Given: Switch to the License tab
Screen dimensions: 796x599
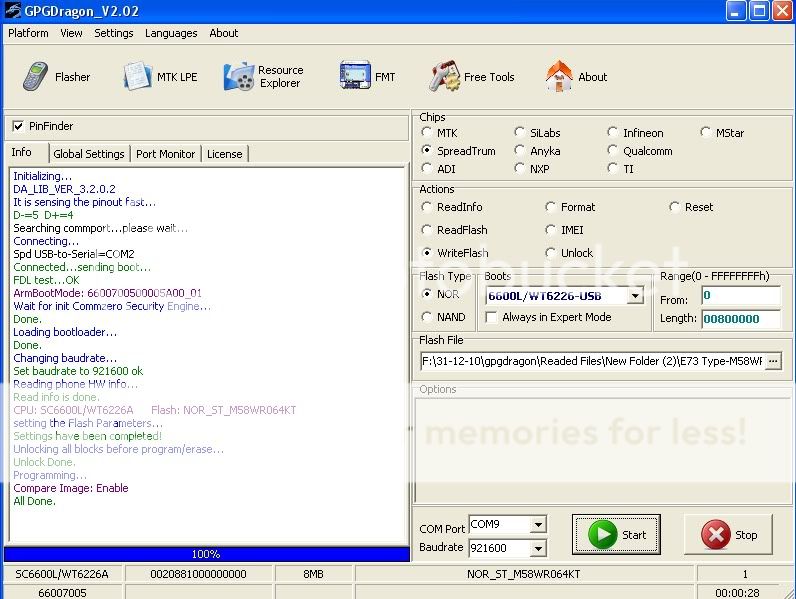Looking at the screenshot, I should (x=224, y=154).
